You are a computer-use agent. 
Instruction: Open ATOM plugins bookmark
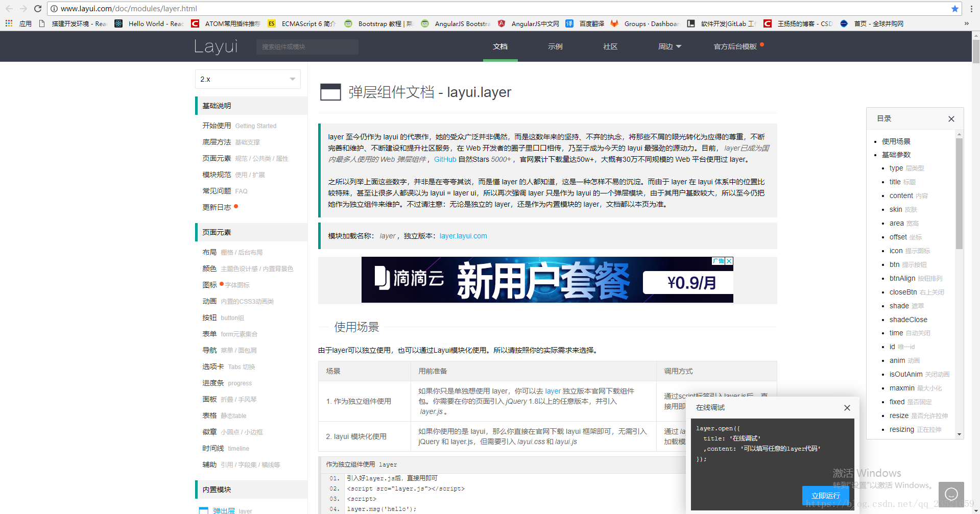point(226,23)
